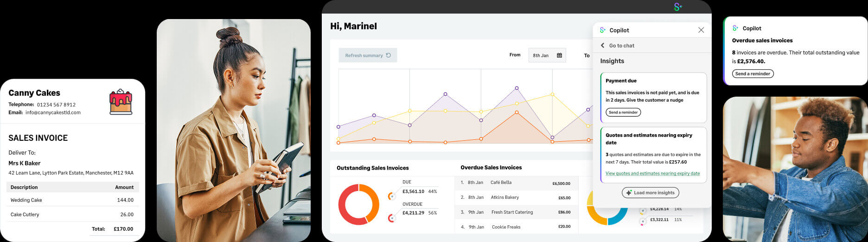Image resolution: width=868 pixels, height=242 pixels.
Task: Click the refresh arrow icon in Refresh summary
Action: pyautogui.click(x=389, y=55)
